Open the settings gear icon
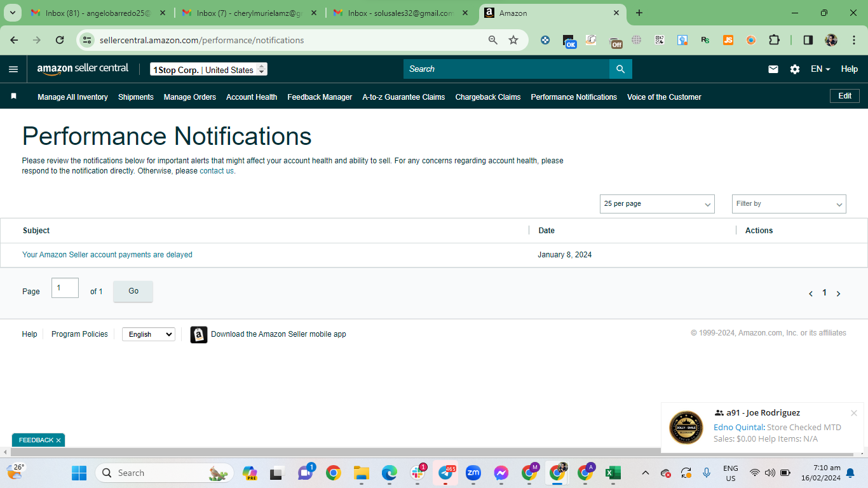 (x=795, y=69)
